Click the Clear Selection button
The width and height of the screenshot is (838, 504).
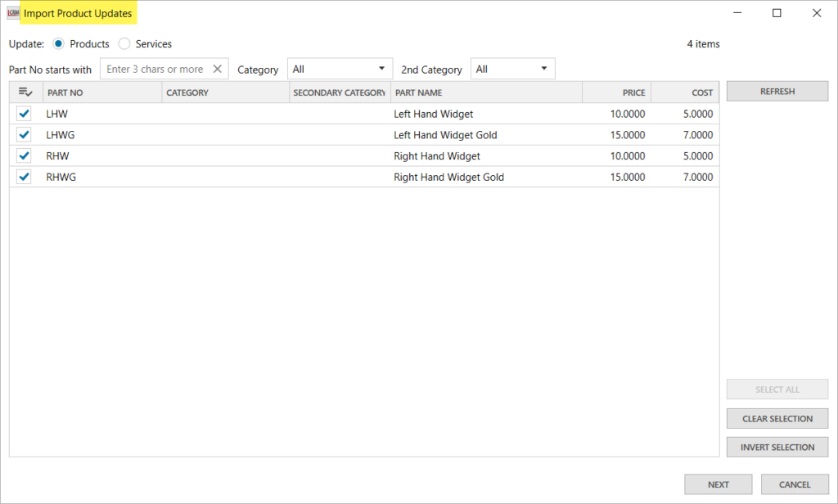777,419
